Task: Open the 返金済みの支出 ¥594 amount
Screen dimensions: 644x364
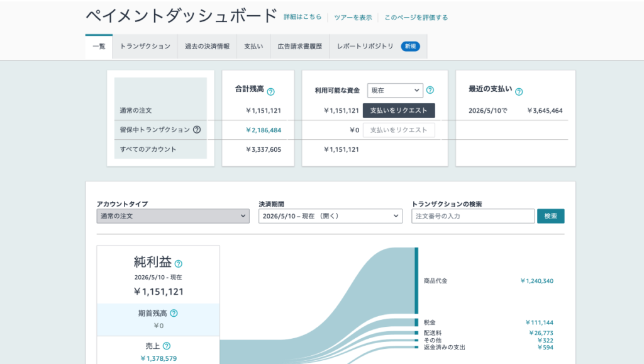Action: tap(545, 347)
